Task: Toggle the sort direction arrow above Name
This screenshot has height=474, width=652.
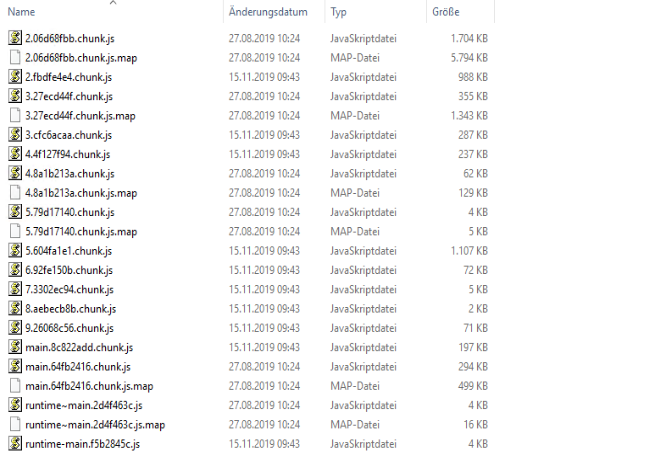Action: pyautogui.click(x=113, y=2)
